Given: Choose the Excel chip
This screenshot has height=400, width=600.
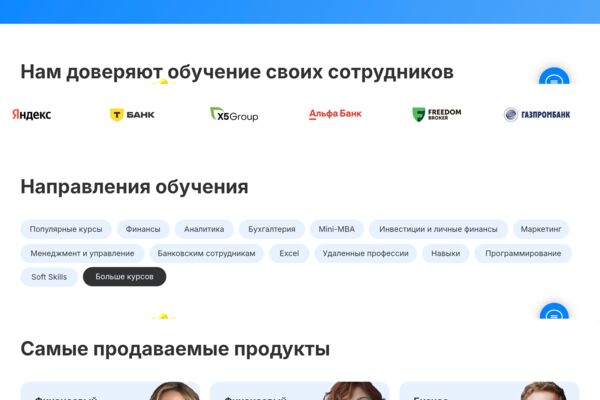Looking at the screenshot, I should [x=289, y=253].
